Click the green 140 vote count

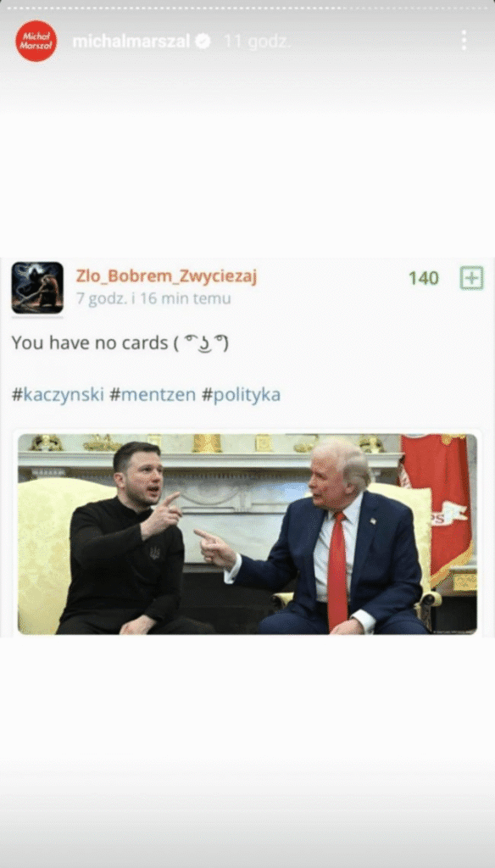(x=424, y=278)
